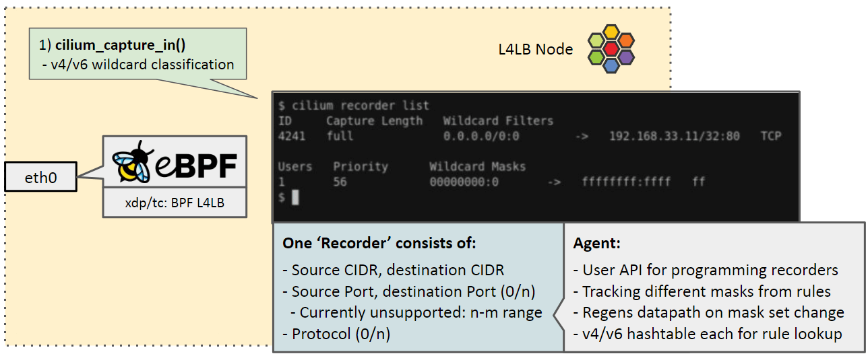This screenshot has height=356, width=868.
Task: Click the red center hexagon of Cilium logo
Action: click(611, 48)
